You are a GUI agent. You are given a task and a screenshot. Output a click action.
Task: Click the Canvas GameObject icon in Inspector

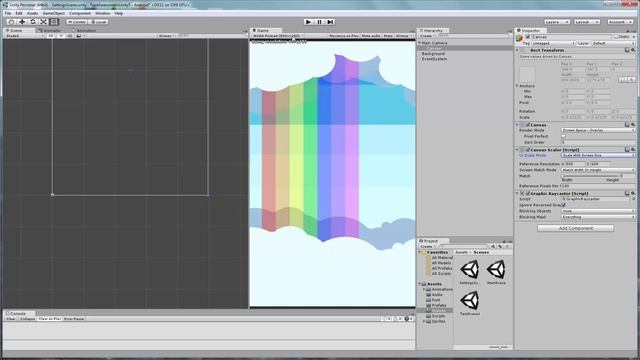tap(520, 37)
